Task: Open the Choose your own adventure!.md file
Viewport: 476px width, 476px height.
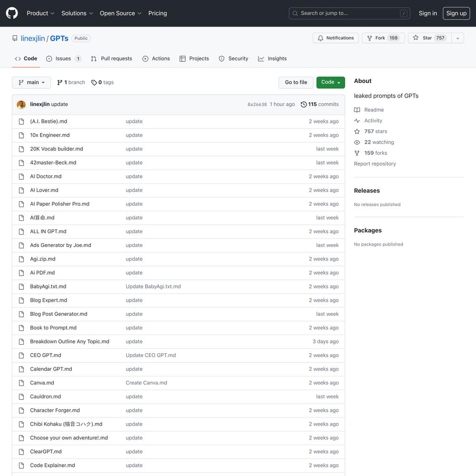Action: (69, 438)
